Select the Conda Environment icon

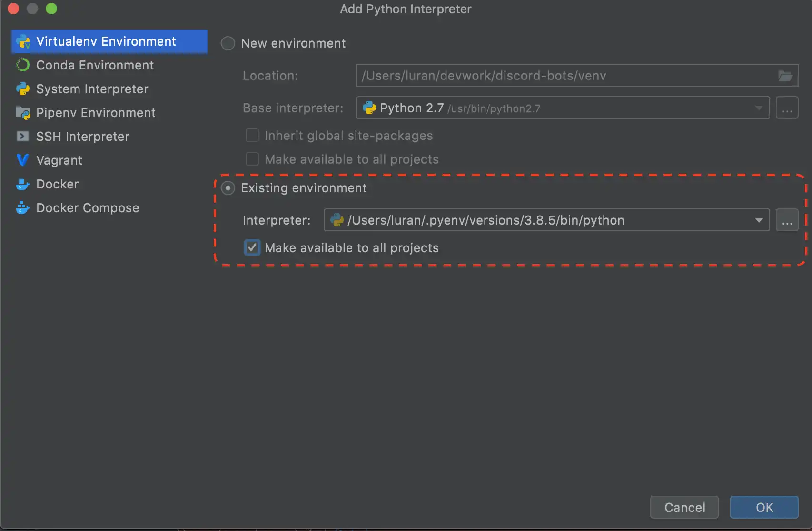point(22,65)
